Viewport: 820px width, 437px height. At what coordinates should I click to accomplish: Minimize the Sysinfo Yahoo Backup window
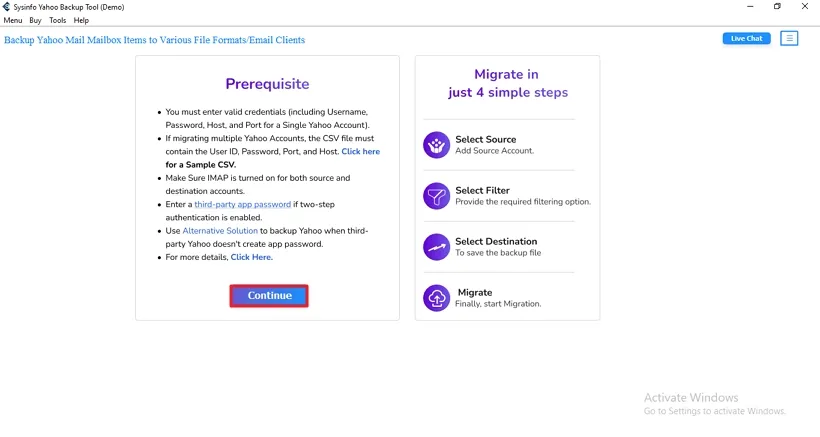coord(750,7)
